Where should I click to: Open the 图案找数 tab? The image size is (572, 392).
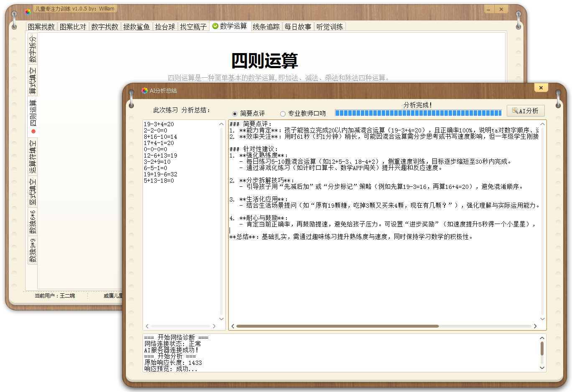pyautogui.click(x=41, y=26)
